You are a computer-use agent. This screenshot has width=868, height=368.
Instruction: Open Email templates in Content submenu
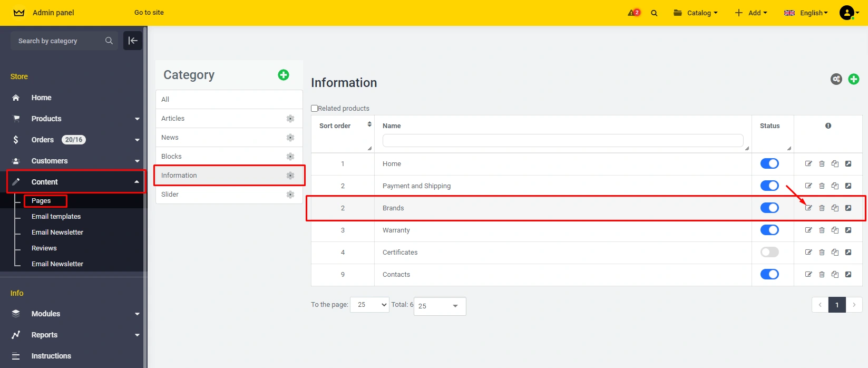point(56,217)
